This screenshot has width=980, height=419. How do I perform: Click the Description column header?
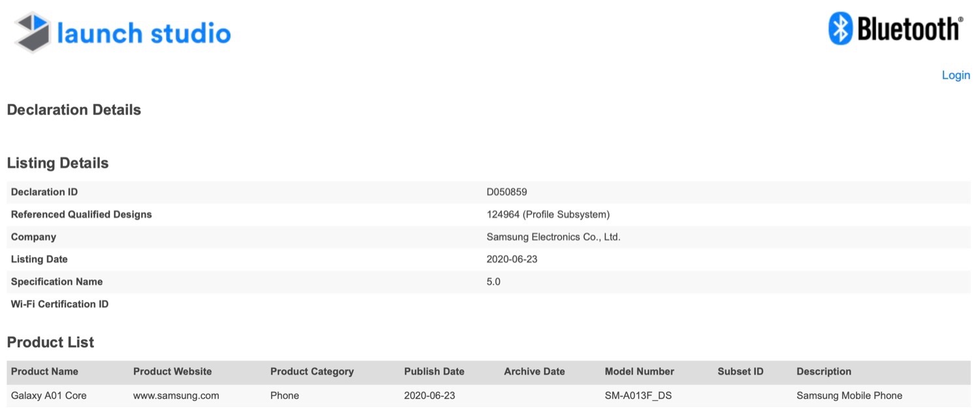click(823, 371)
